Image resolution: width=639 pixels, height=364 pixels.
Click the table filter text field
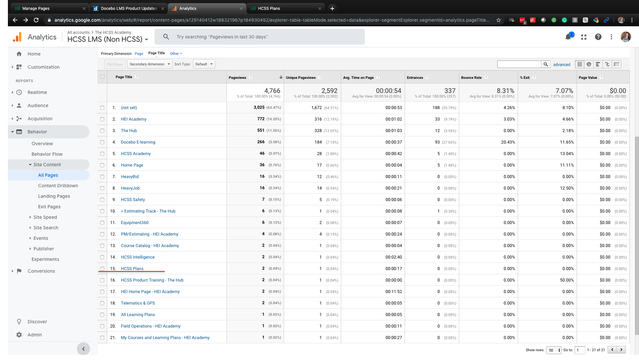pyautogui.click(x=519, y=64)
